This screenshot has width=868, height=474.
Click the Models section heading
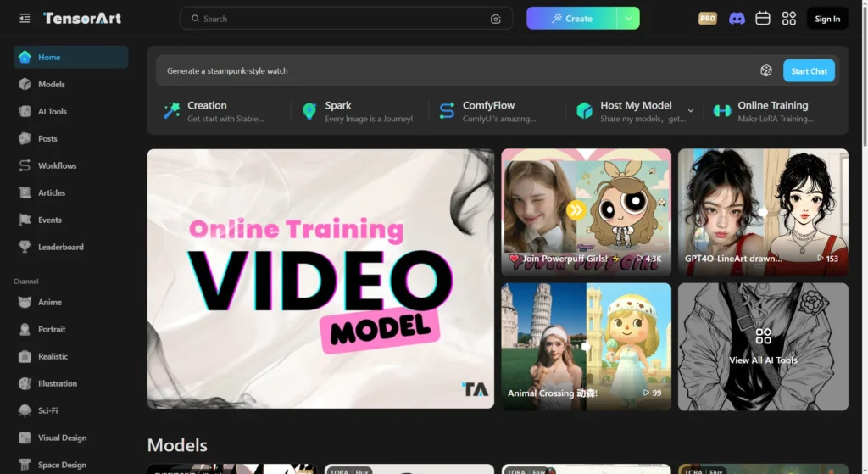(x=177, y=445)
